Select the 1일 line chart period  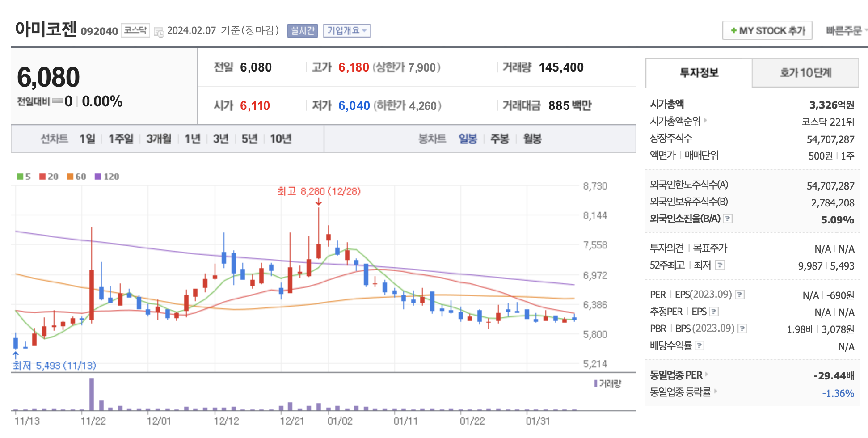pyautogui.click(x=88, y=139)
